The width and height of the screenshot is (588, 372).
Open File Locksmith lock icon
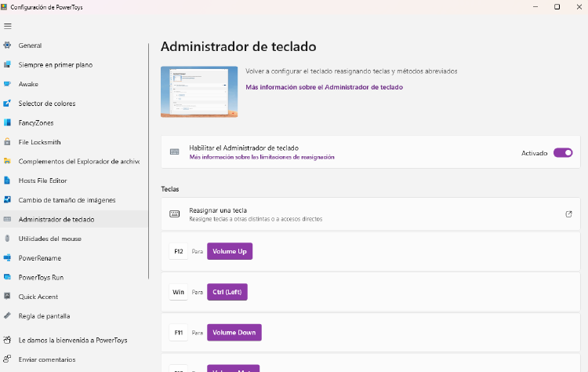(x=8, y=142)
